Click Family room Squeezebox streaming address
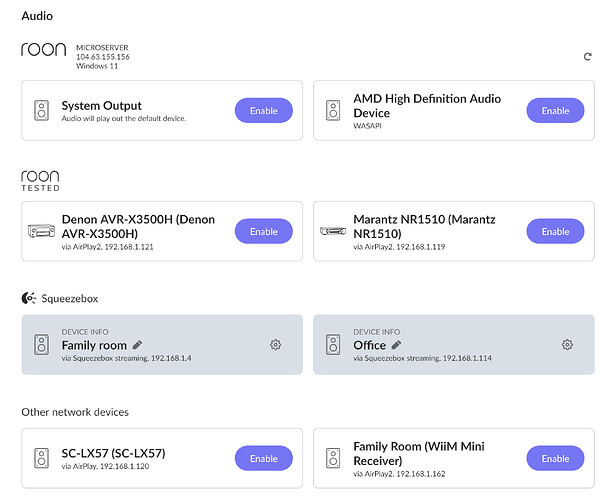The width and height of the screenshot is (600, 500). (127, 358)
